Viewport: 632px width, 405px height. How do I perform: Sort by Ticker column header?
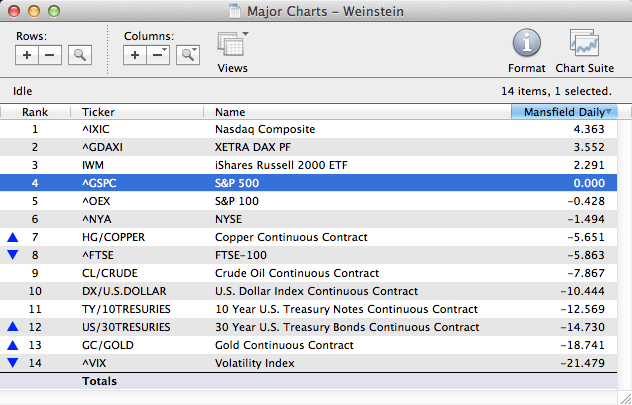(x=98, y=112)
